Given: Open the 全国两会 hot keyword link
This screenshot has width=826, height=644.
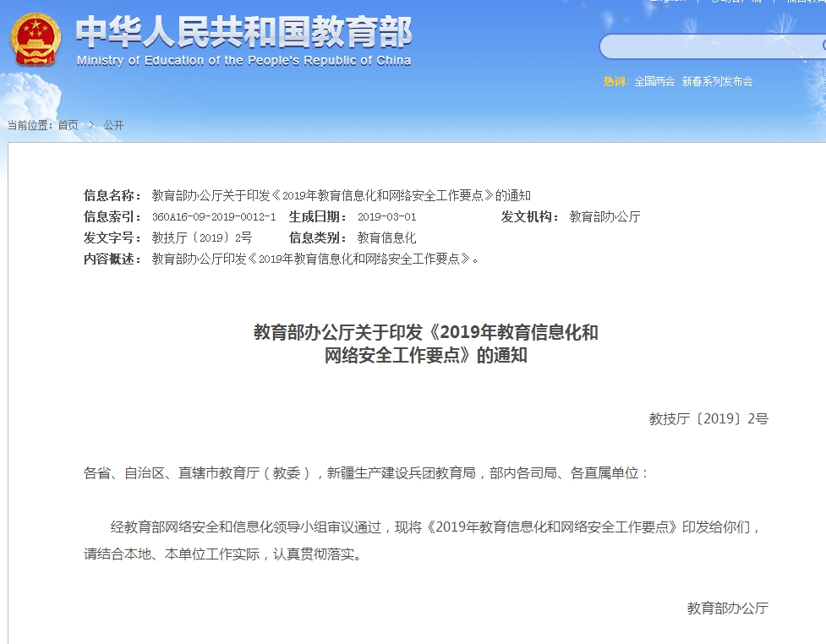Looking at the screenshot, I should point(654,81).
